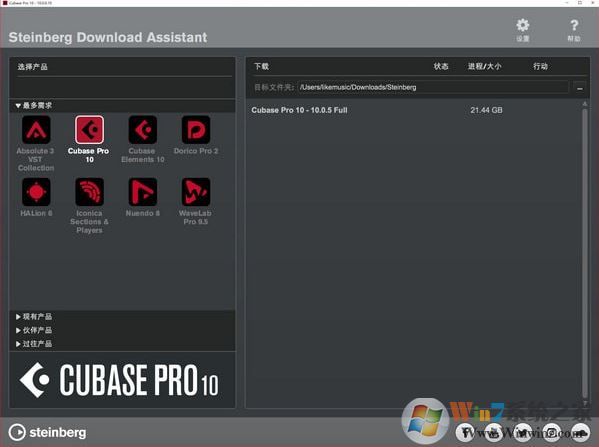Screen dimensions: 599x447
Task: Expand the 现有产品 section
Action: [34, 316]
